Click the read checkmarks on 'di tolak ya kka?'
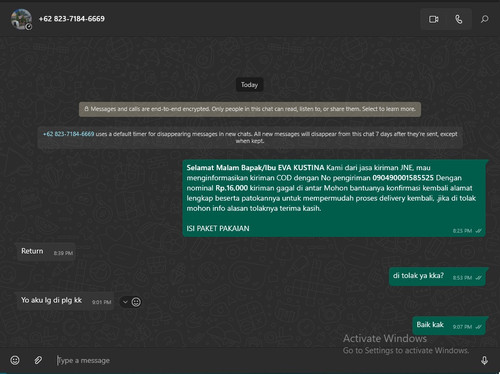 [x=479, y=278]
